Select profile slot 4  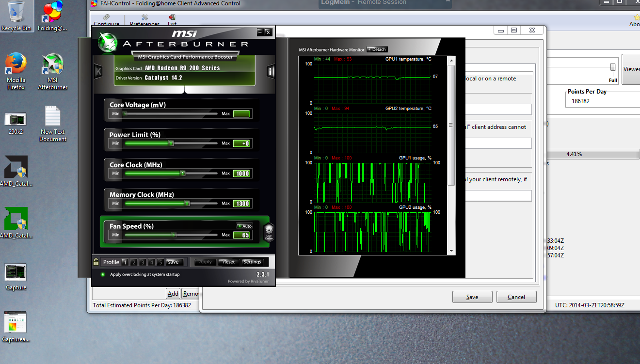[x=152, y=262]
